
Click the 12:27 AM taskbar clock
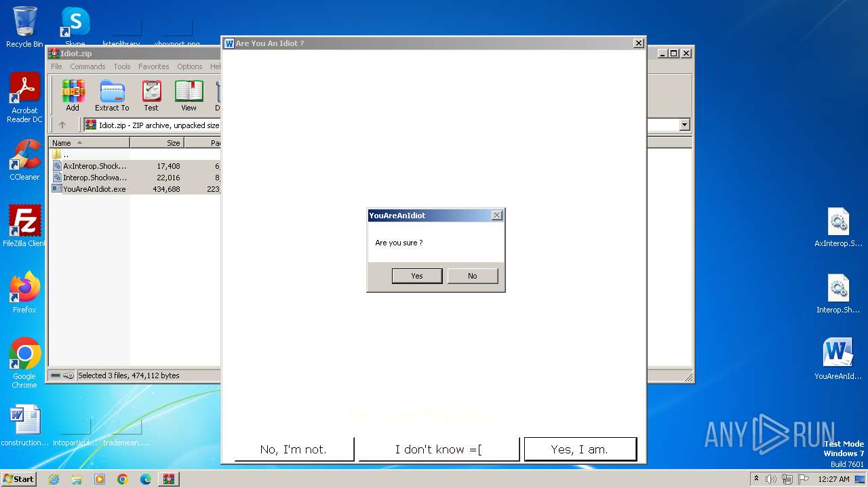pyautogui.click(x=833, y=479)
